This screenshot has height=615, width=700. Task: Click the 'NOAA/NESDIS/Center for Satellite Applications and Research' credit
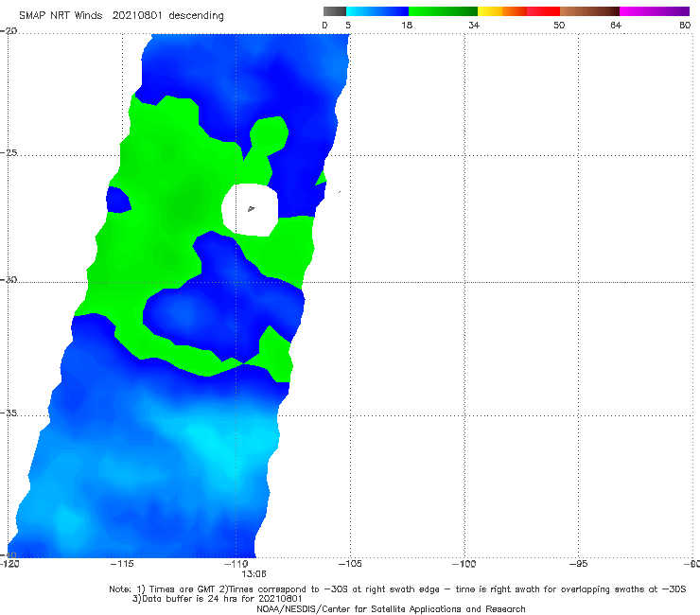click(x=391, y=608)
